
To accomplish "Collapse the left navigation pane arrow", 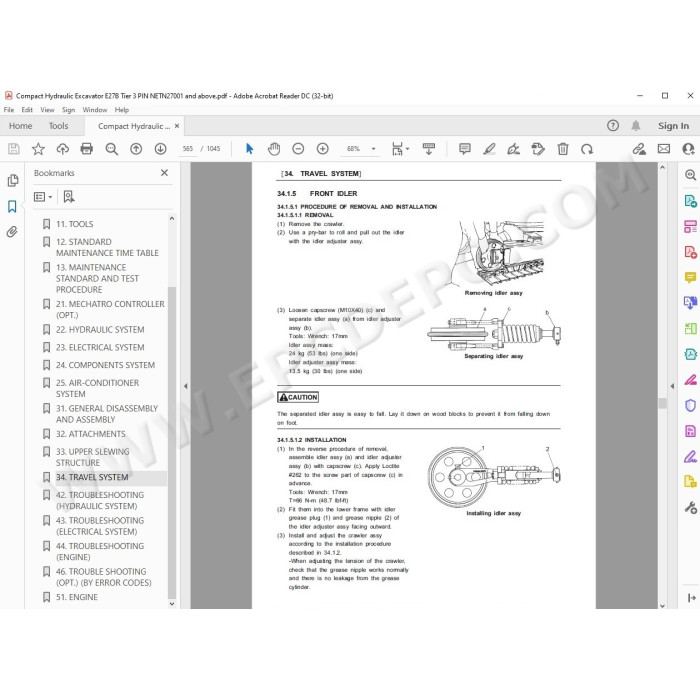I will (x=186, y=386).
